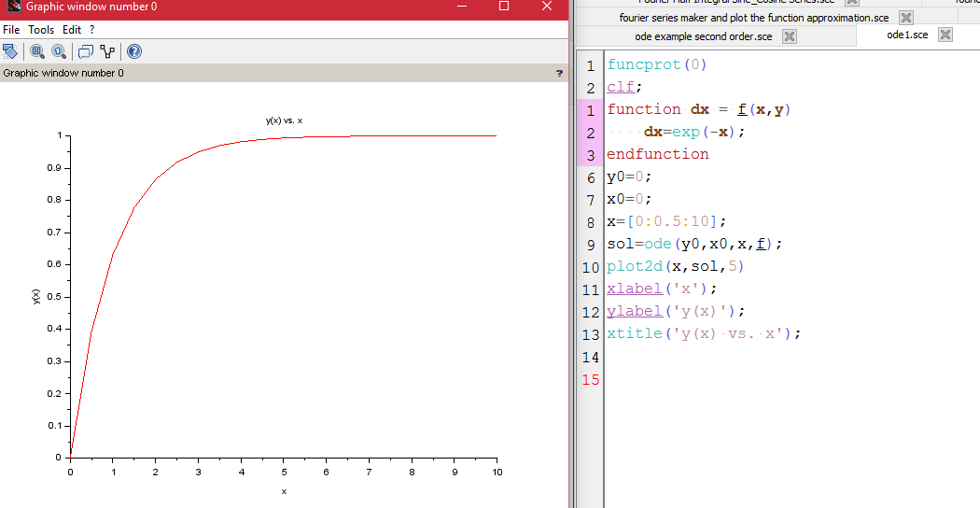
Task: Close the ode example second order.sce tab
Action: [x=789, y=36]
